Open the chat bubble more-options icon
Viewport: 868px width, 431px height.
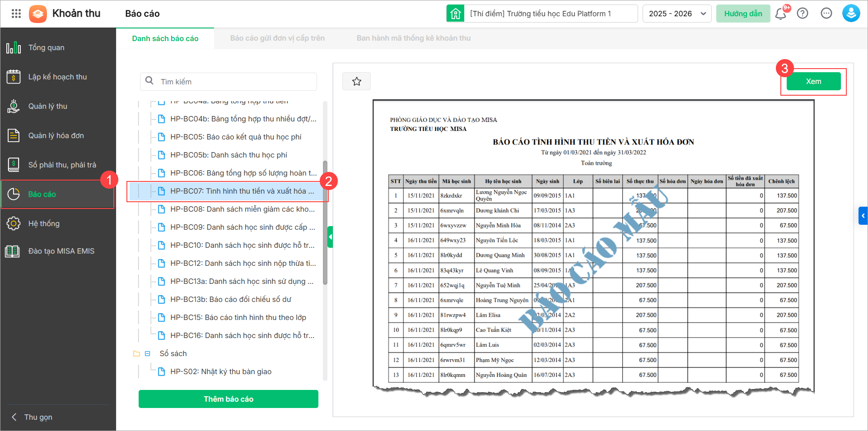pos(826,14)
